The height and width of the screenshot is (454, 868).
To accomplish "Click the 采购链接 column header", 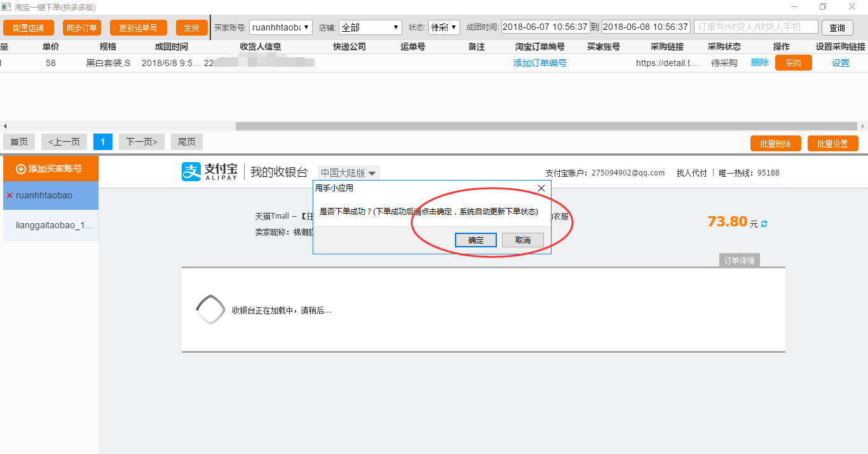I will [x=667, y=47].
